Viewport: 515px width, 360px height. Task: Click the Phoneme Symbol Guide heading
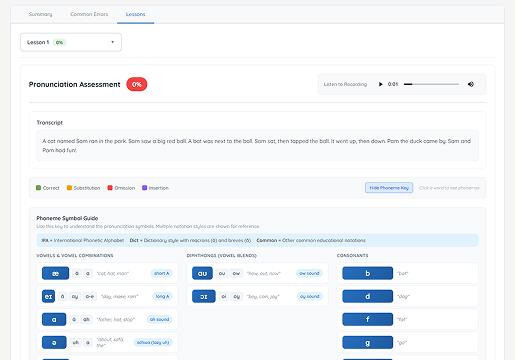67,218
